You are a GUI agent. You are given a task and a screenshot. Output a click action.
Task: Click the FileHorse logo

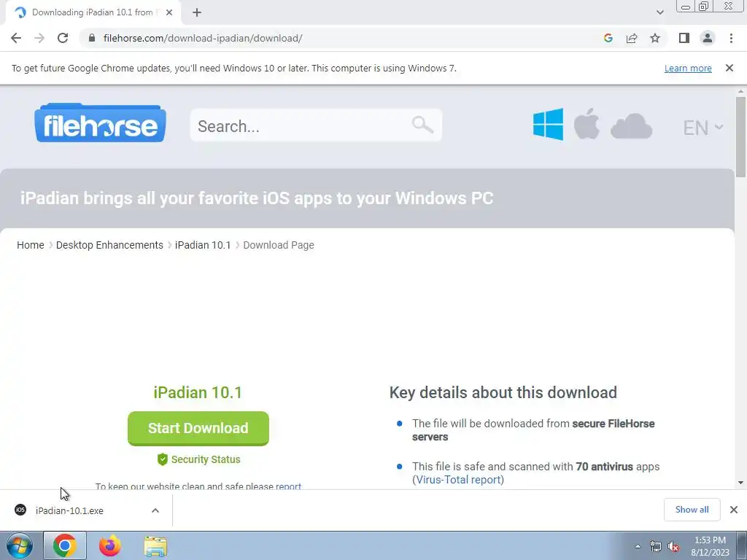tap(100, 123)
